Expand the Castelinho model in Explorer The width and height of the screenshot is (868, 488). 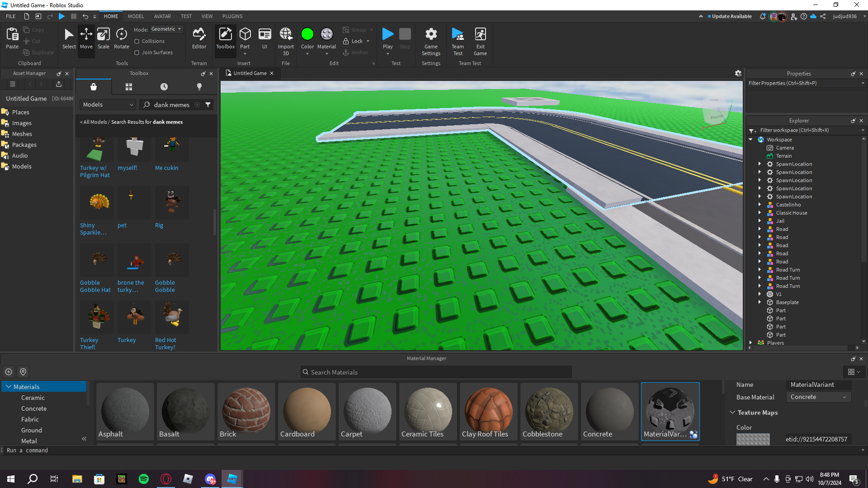(759, 205)
